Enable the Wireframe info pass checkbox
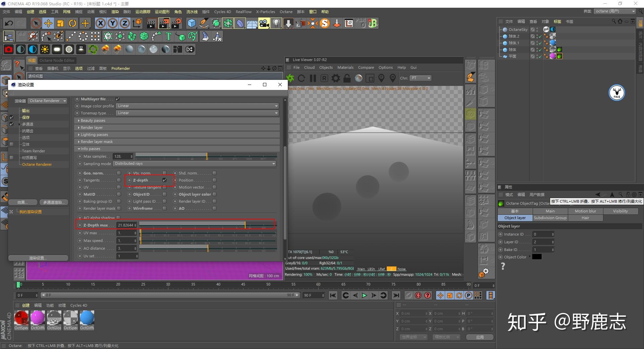 pos(164,208)
